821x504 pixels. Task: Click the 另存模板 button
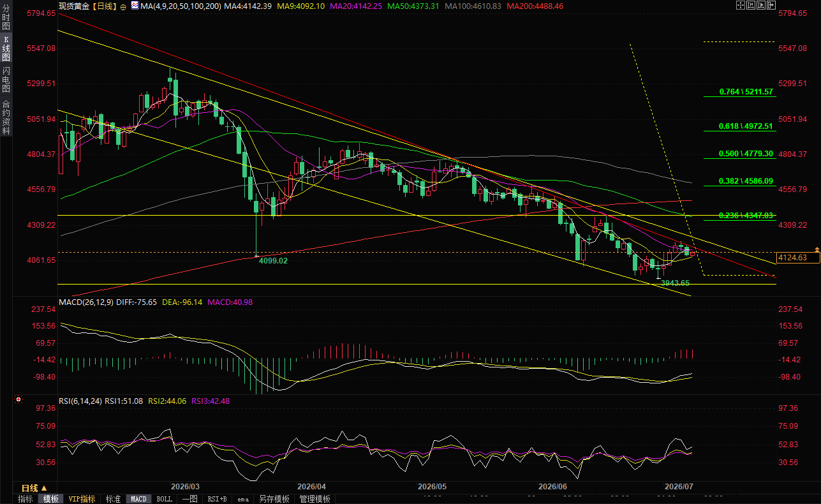click(274, 499)
